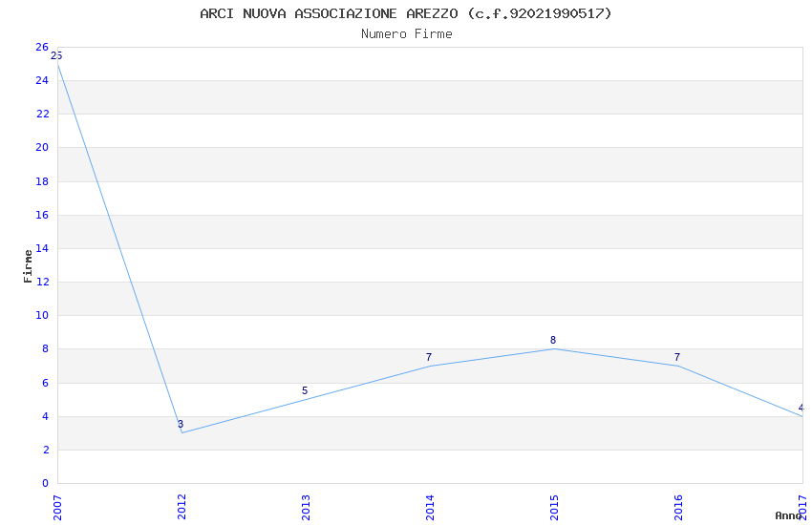This screenshot has width=812, height=525.
Task: Click y-axis value 10
Action: (42, 316)
